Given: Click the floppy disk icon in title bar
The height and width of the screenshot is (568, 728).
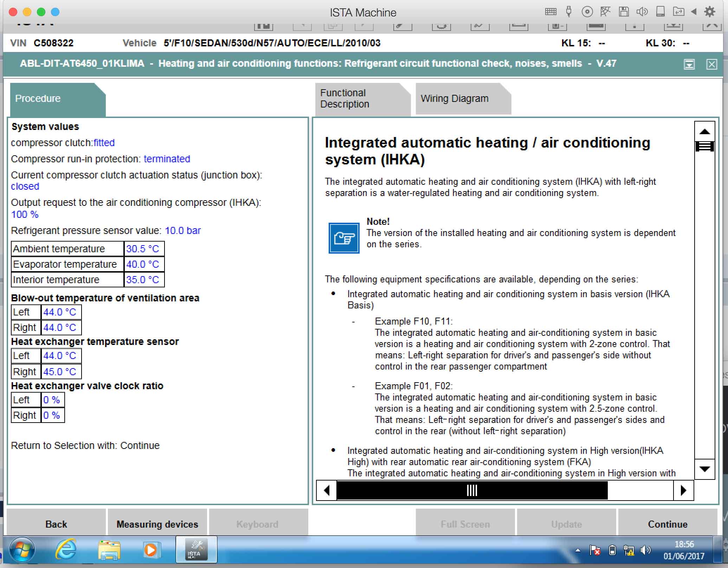Looking at the screenshot, I should point(624,12).
